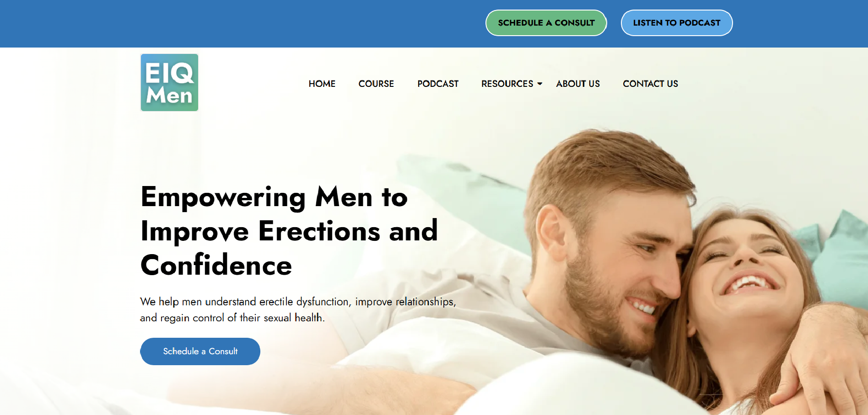Click the Listen to Podcast button
Viewport: 868px width, 415px height.
pyautogui.click(x=677, y=23)
